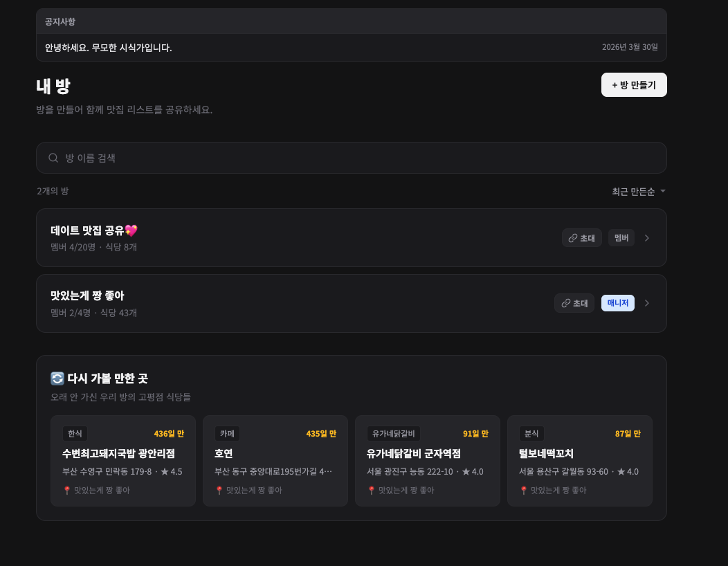Open the 호연 cafe card
Screen dimensions: 728x566
[x=275, y=461]
